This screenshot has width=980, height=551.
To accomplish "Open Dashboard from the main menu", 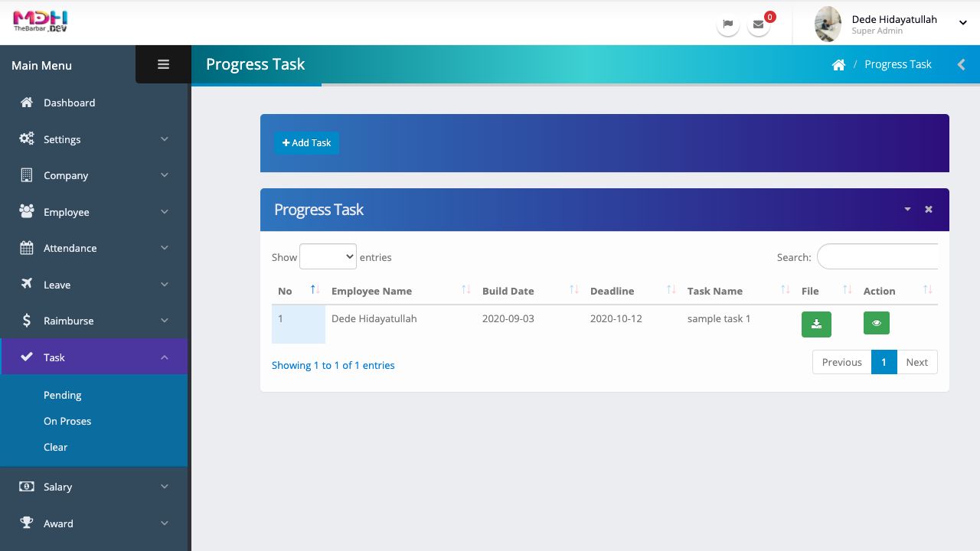I will (94, 103).
